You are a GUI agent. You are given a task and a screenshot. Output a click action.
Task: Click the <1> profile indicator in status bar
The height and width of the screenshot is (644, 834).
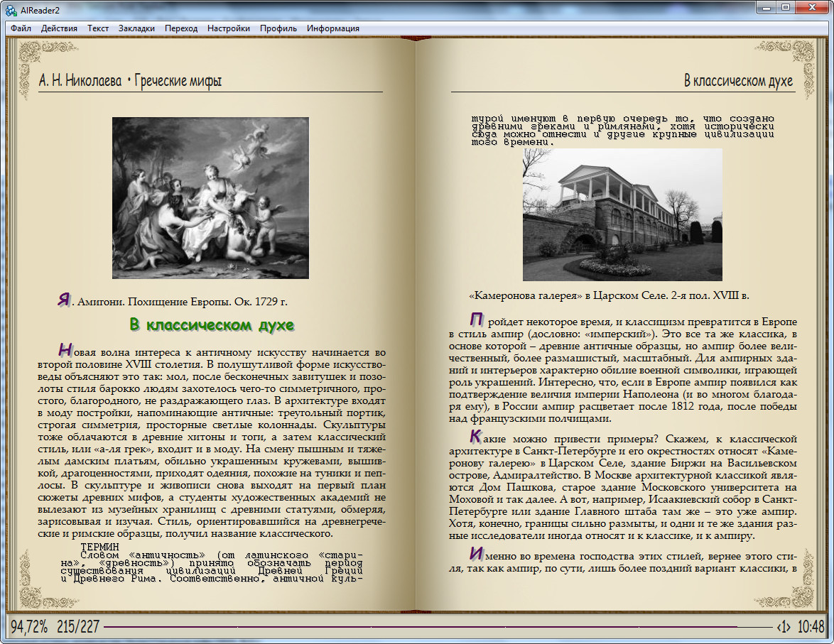pyautogui.click(x=784, y=628)
